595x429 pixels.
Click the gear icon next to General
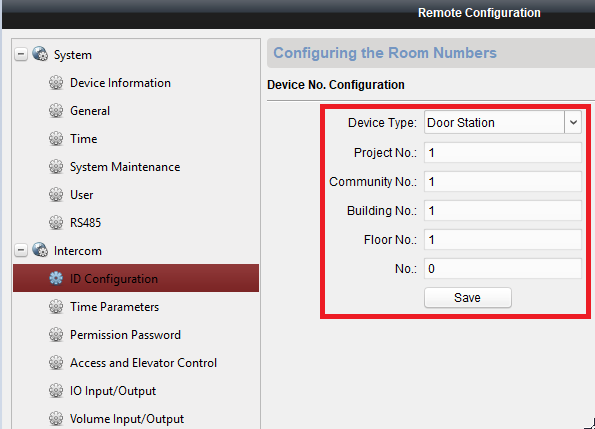pyautogui.click(x=56, y=111)
